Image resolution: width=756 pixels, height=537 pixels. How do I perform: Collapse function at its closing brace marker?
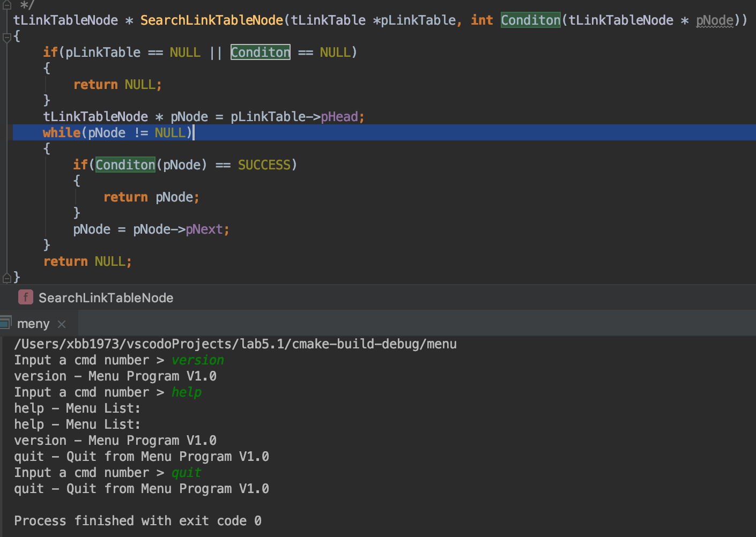pyautogui.click(x=7, y=277)
